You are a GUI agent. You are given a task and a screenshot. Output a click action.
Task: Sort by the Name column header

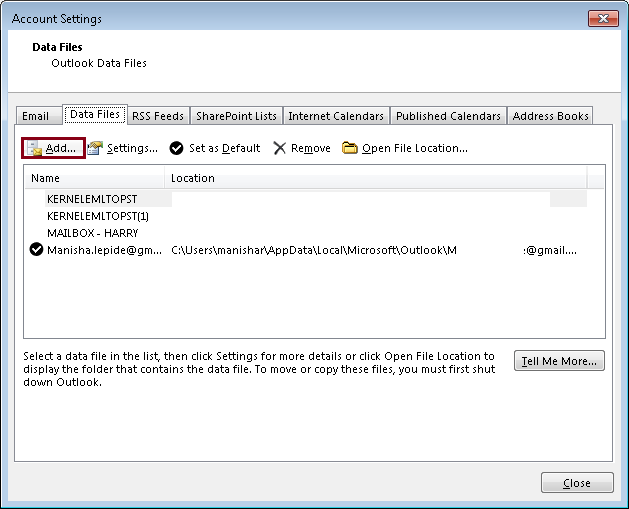click(x=95, y=178)
